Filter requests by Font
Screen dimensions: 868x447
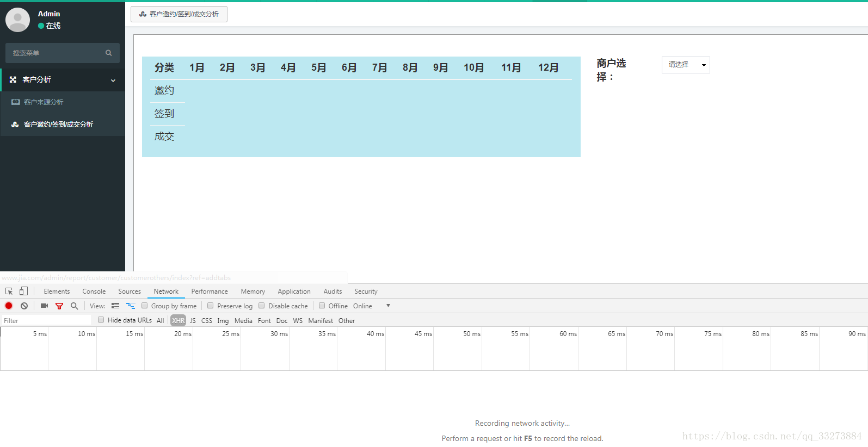[264, 321]
